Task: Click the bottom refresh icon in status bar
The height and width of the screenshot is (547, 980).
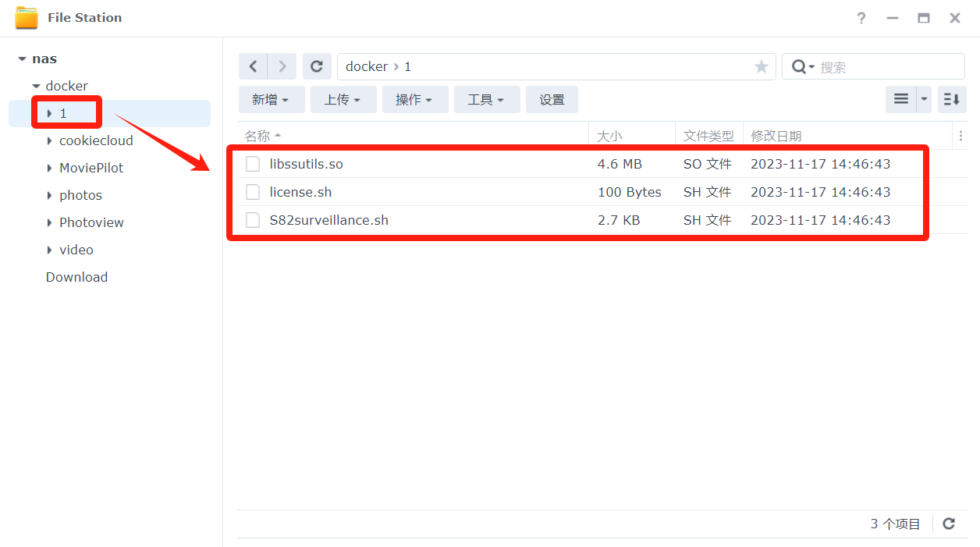Action: pyautogui.click(x=949, y=524)
